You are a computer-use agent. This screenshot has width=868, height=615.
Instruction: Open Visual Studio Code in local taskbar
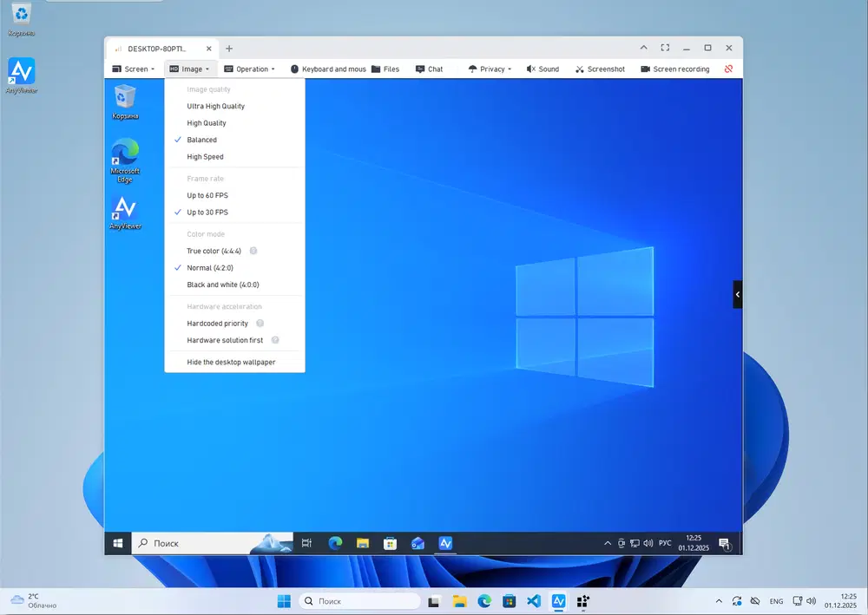pyautogui.click(x=534, y=601)
